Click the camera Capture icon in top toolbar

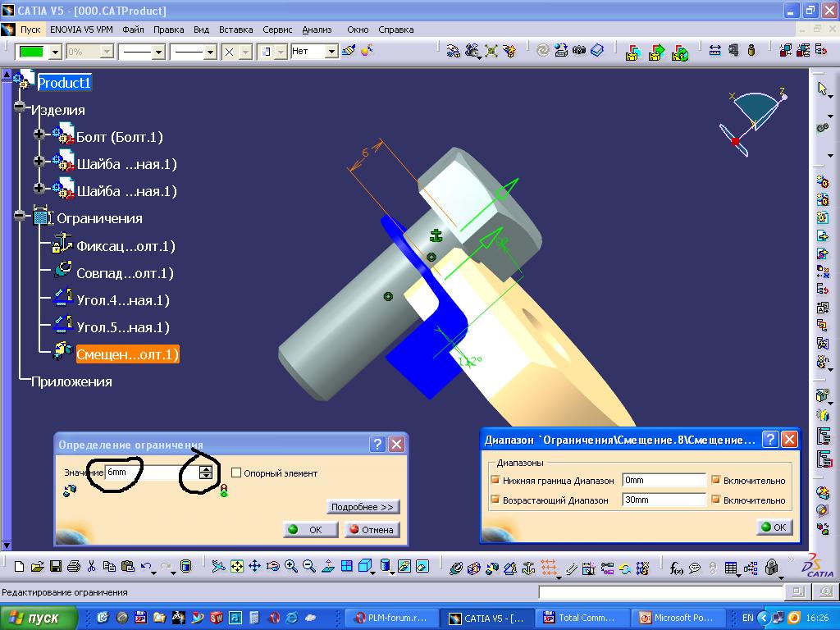click(579, 51)
